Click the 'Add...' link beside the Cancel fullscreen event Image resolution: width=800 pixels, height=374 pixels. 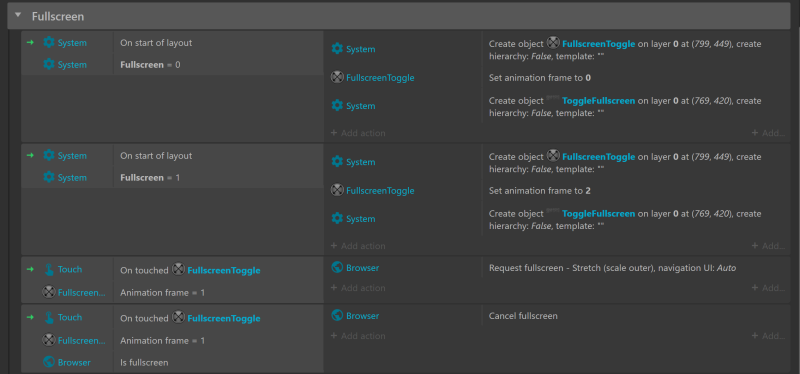tap(768, 336)
